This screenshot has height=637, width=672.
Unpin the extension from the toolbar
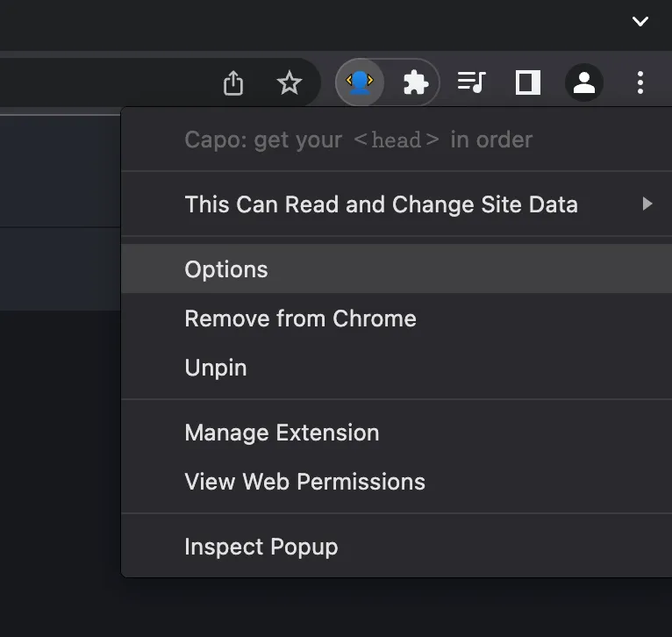pyautogui.click(x=397, y=368)
